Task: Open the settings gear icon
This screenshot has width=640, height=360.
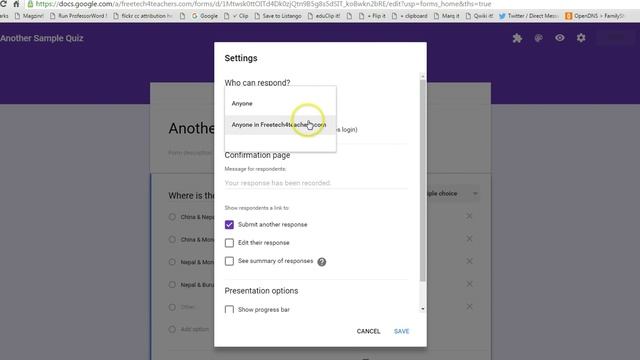Action: 581,38
